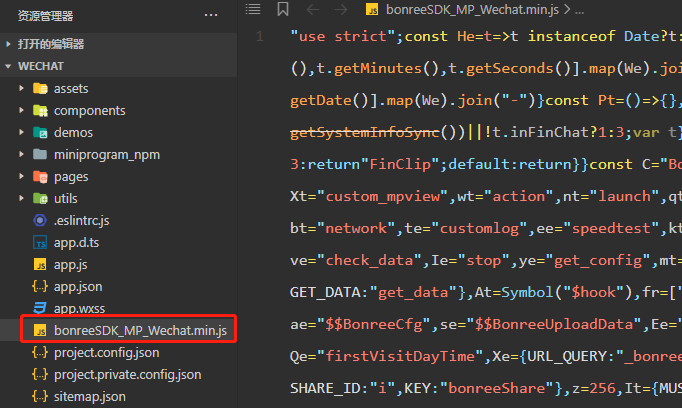Click the JS icon in the breadcrumb

[x=373, y=10]
